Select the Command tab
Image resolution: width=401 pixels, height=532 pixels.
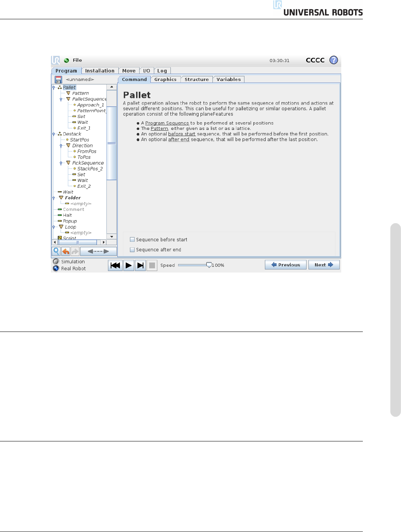click(x=134, y=79)
